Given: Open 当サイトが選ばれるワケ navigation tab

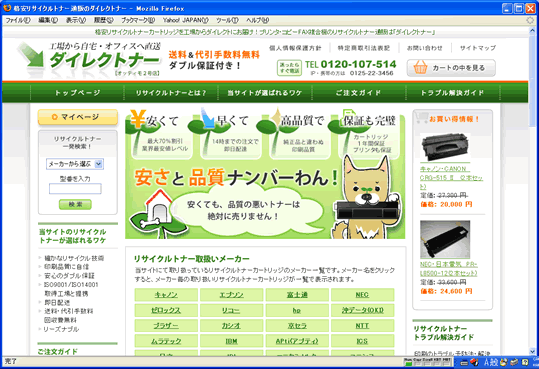Looking at the screenshot, I should pos(265,93).
